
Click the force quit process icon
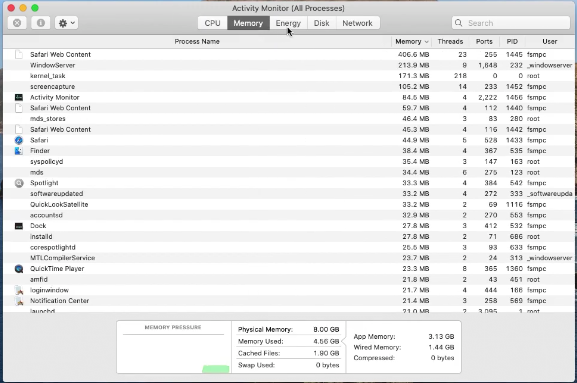[17, 23]
